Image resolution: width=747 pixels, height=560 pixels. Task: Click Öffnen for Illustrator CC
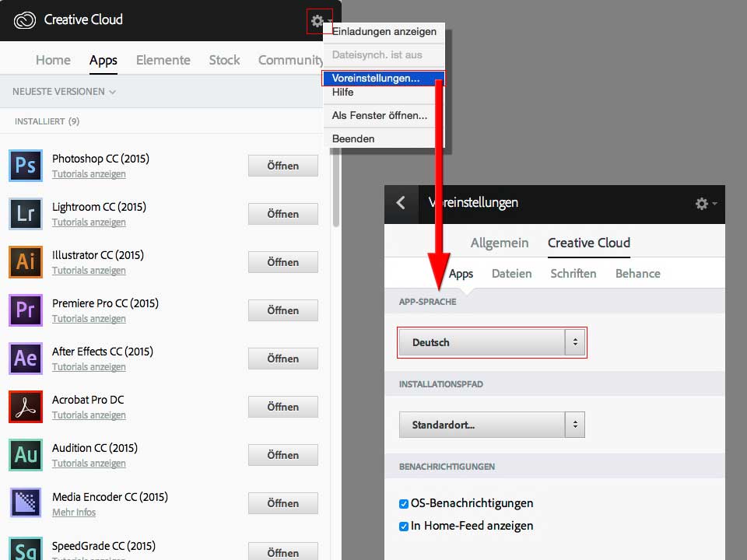[283, 262]
